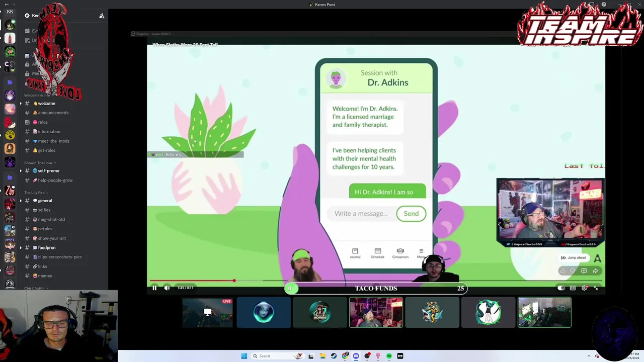This screenshot has width=644, height=362.
Task: Open the Schedule tab in therapy app
Action: (x=377, y=253)
